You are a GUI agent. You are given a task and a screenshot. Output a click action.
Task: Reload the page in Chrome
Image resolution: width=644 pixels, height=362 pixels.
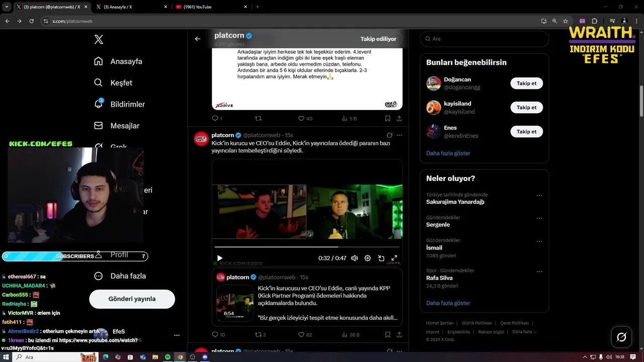(x=31, y=21)
